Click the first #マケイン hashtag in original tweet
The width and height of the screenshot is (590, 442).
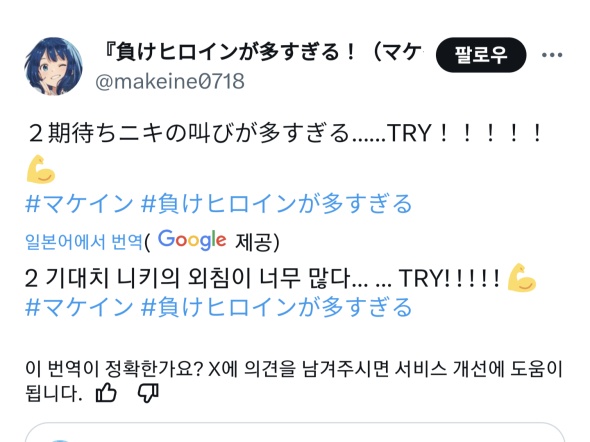[79, 203]
